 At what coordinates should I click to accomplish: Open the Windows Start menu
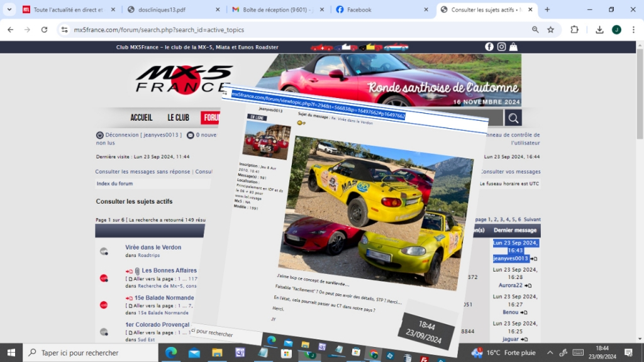11,353
